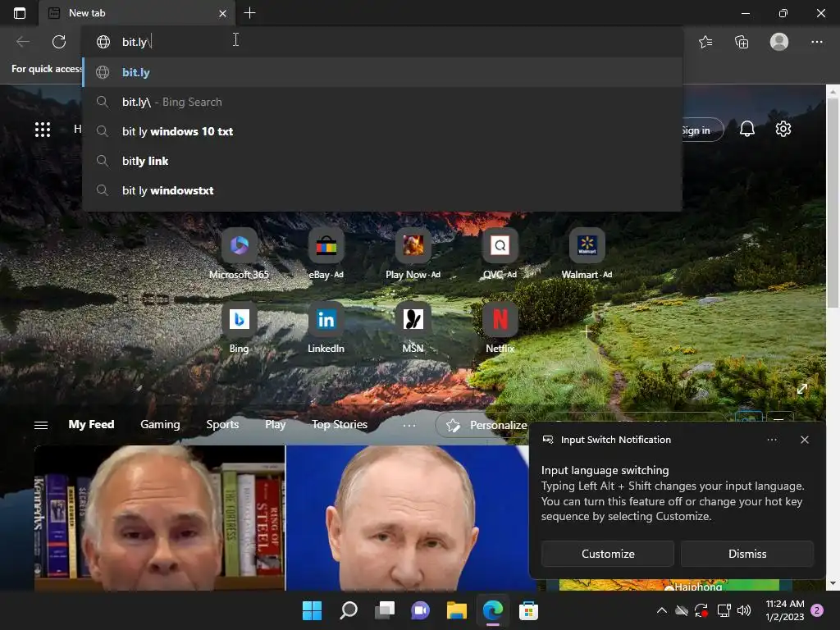
Task: Open the LinkedIn quick link
Action: tap(326, 328)
